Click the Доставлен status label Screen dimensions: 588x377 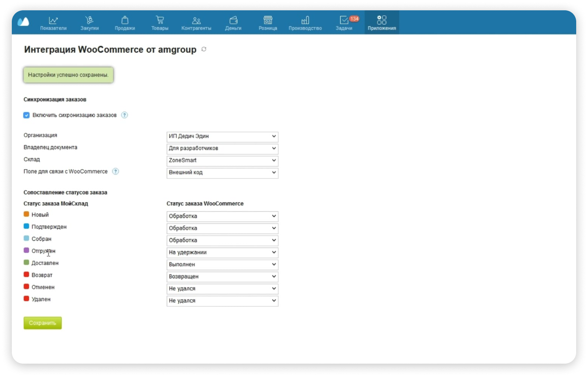(45, 263)
